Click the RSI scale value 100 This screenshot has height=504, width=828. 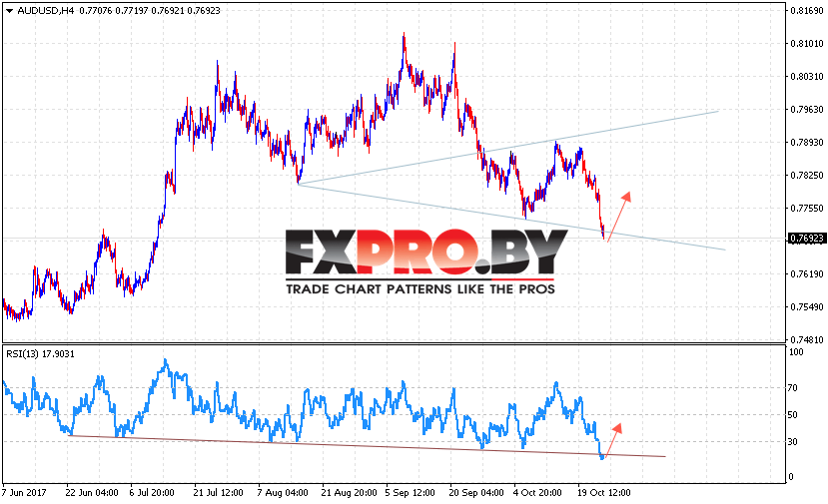(x=795, y=352)
